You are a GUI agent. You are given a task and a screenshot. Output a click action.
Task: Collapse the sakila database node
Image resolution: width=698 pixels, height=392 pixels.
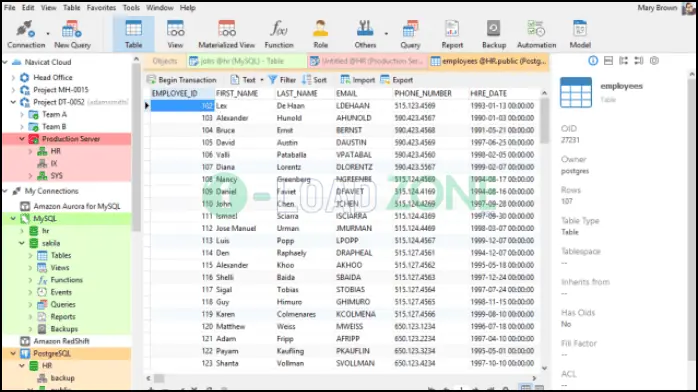point(22,243)
